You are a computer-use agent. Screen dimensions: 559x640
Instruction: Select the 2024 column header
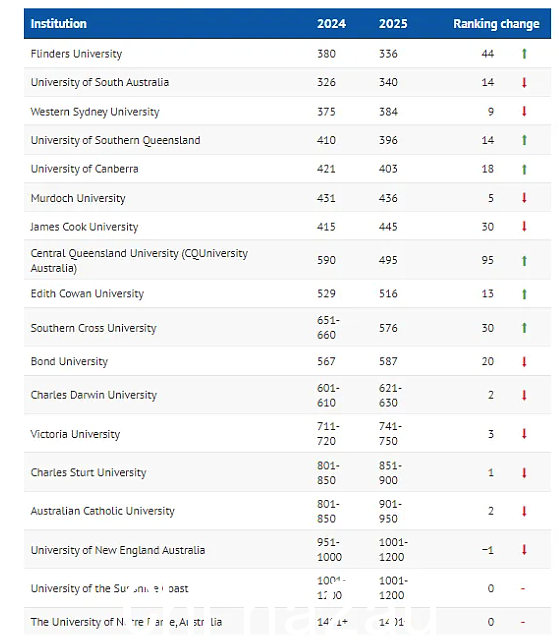[331, 24]
